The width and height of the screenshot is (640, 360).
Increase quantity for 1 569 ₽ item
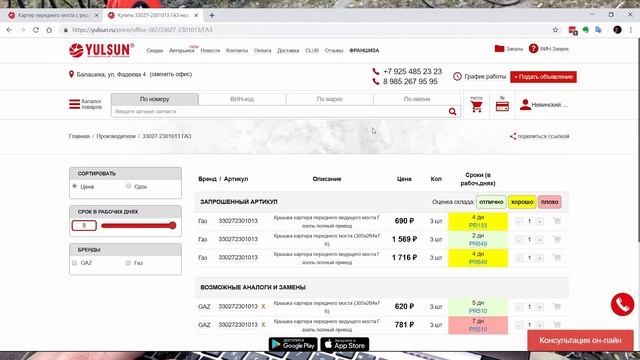point(540,240)
